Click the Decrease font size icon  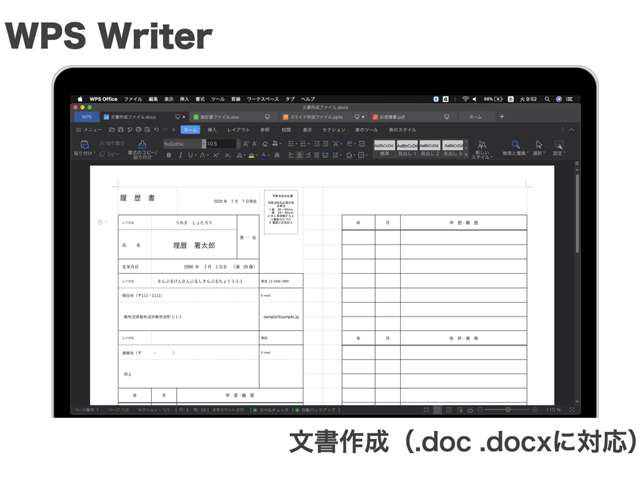click(255, 144)
